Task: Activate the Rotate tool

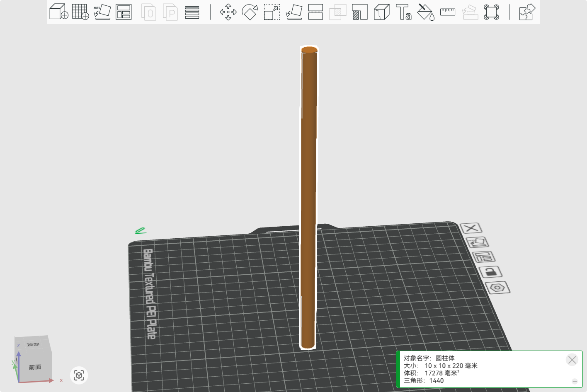Action: pyautogui.click(x=250, y=12)
